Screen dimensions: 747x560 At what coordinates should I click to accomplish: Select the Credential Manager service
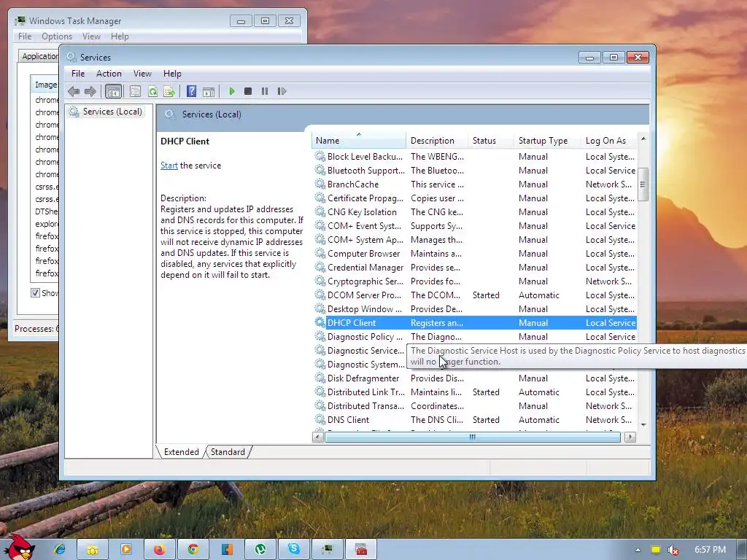pos(475,267)
